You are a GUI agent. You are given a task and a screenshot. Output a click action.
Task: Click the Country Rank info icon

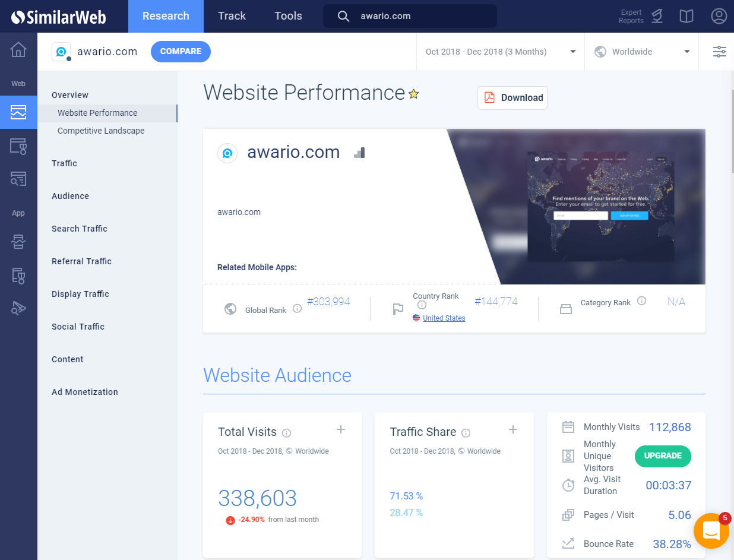(422, 305)
